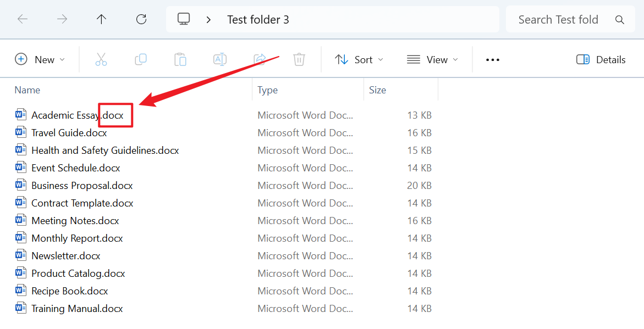Sort files by Size column header

coord(377,90)
